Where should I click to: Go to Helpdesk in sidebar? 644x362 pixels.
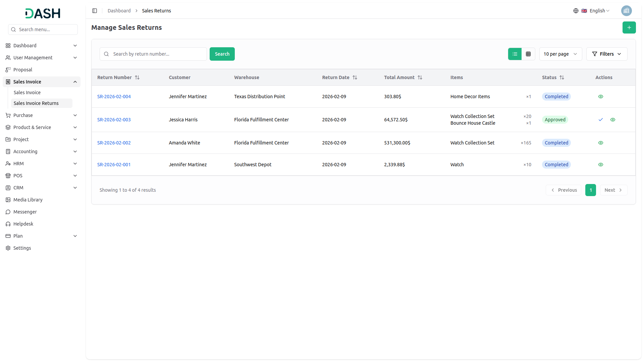click(x=23, y=224)
